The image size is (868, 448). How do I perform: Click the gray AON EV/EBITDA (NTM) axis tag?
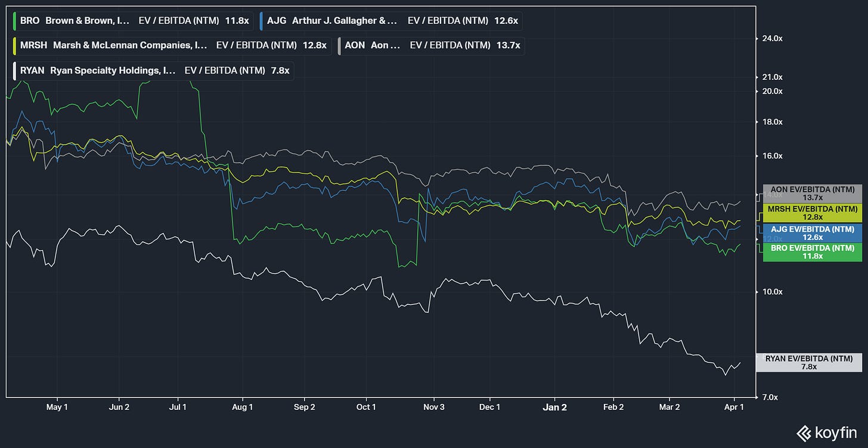[812, 194]
